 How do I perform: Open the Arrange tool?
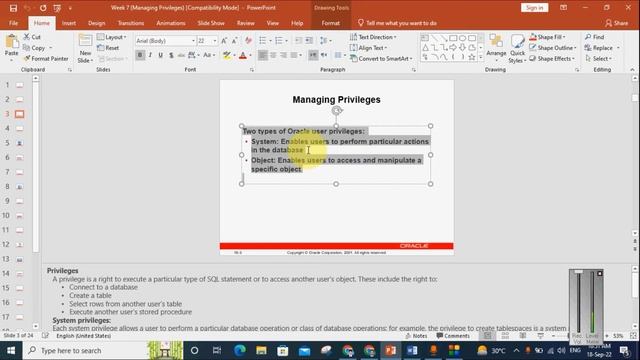[496, 48]
